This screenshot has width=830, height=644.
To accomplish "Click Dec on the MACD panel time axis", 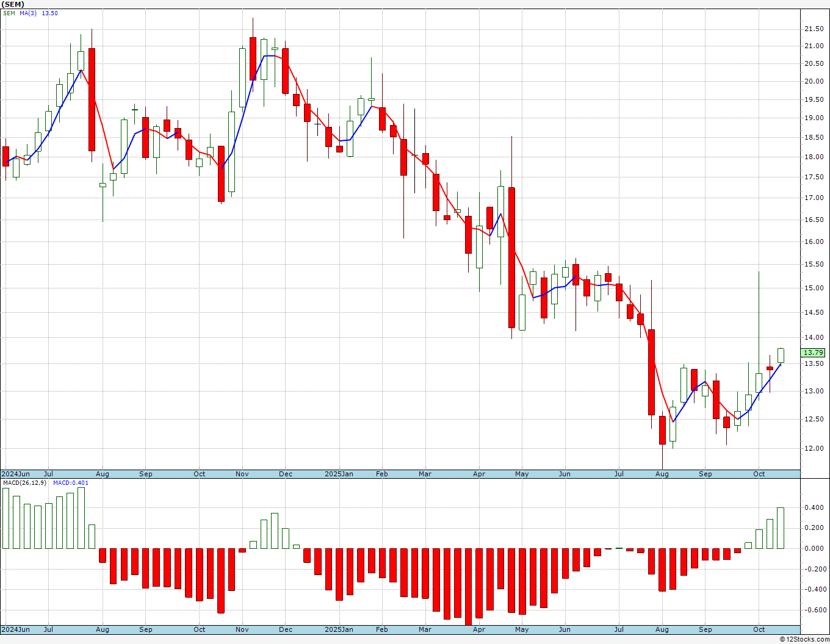I will 286,629.
